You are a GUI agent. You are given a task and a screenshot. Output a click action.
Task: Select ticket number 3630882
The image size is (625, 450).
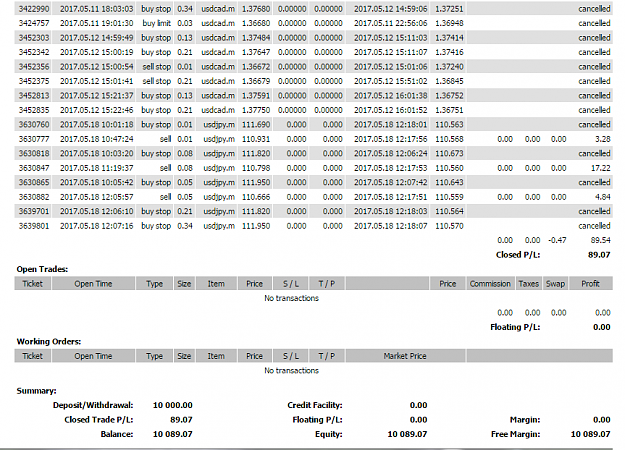[34, 197]
